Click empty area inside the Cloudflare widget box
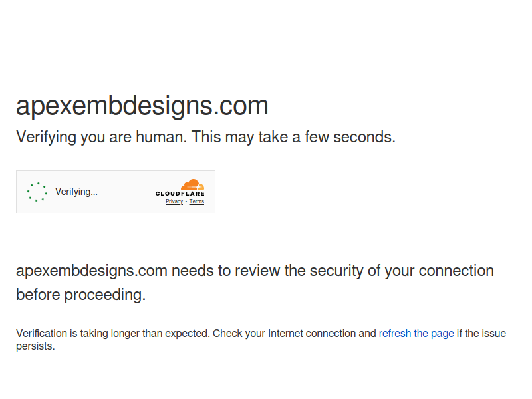Screen dimensions: 532x399 pos(126,192)
